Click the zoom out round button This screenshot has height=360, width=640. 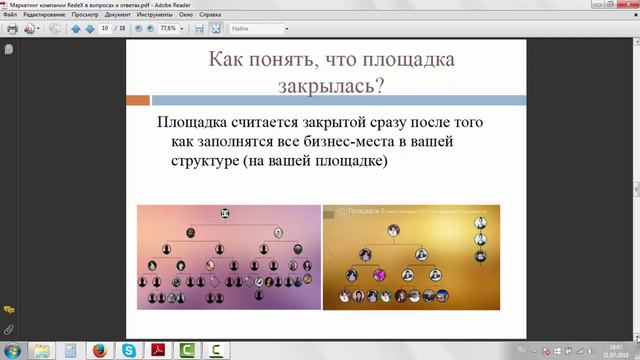[x=138, y=28]
